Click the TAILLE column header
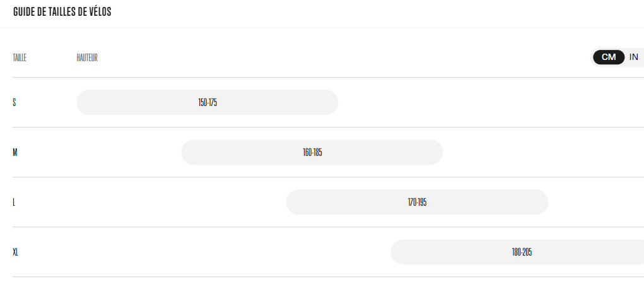Viewport: 644px width, 284px height. tap(20, 57)
